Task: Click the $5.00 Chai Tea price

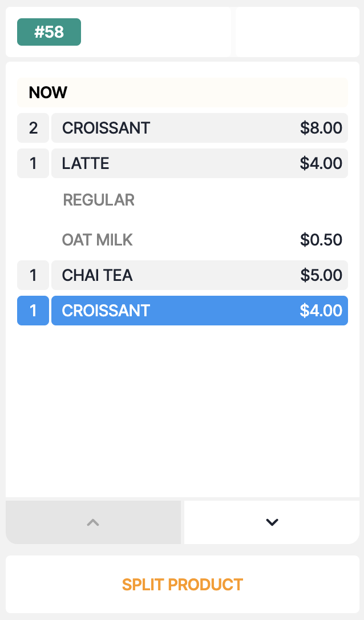Action: (321, 275)
